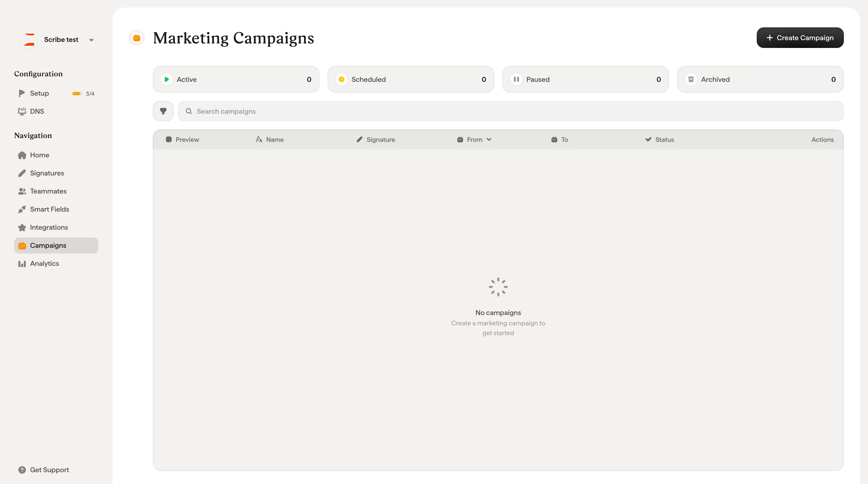Filter by the Paused campaigns card
The width and height of the screenshot is (868, 484).
585,80
